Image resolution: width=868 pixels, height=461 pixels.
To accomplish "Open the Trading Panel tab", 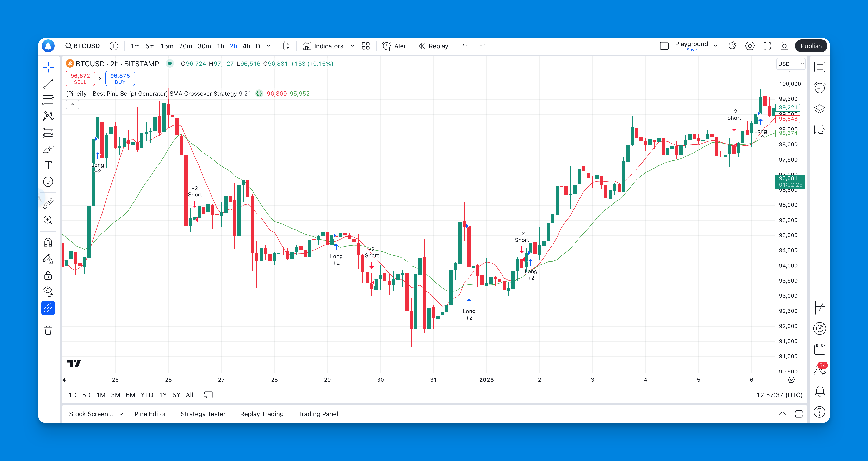I will tap(318, 414).
